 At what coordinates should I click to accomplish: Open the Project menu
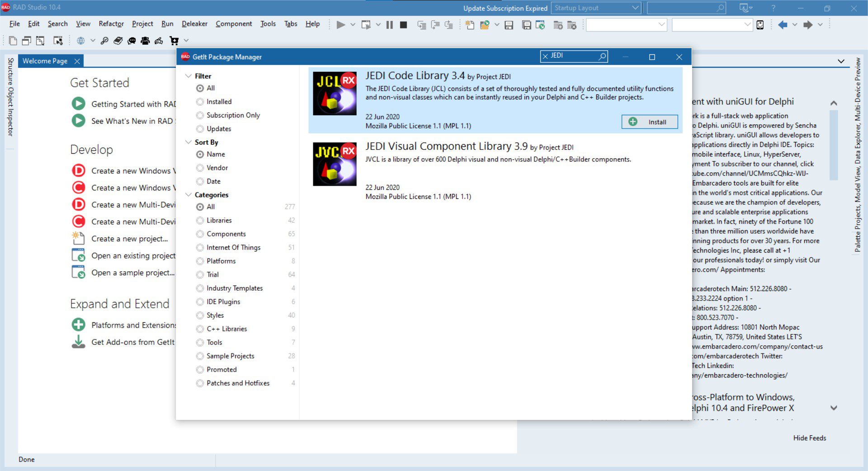point(142,24)
